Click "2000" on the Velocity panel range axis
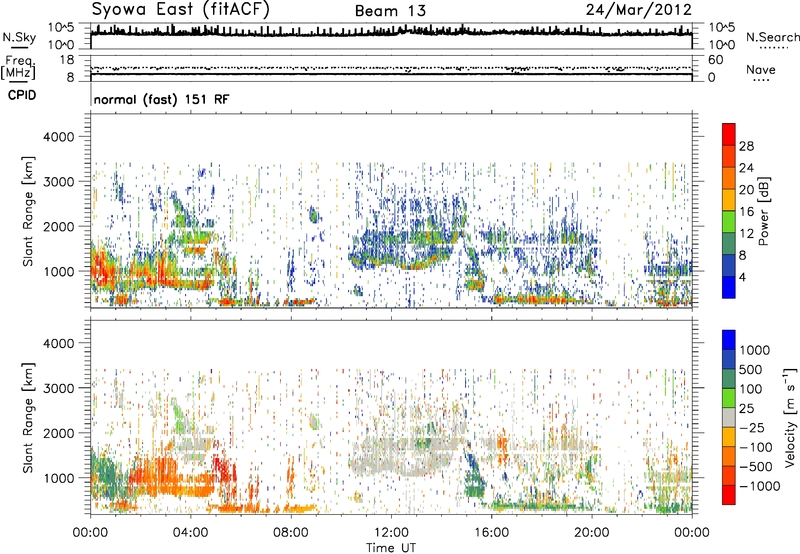The image size is (800, 554). pyautogui.click(x=58, y=433)
